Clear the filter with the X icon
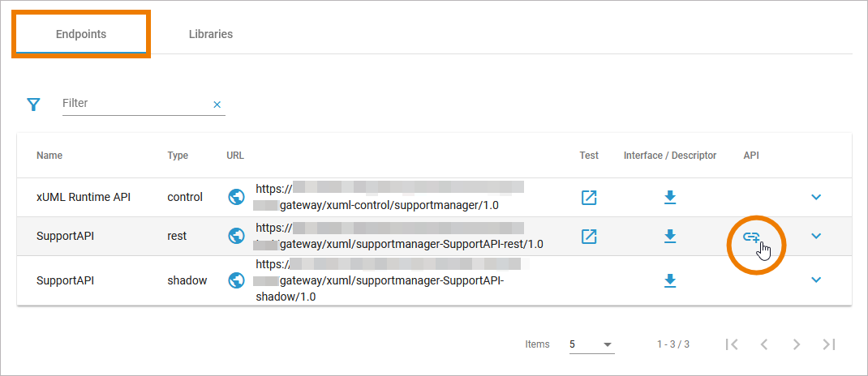Viewport: 868px width, 376px height. click(217, 105)
